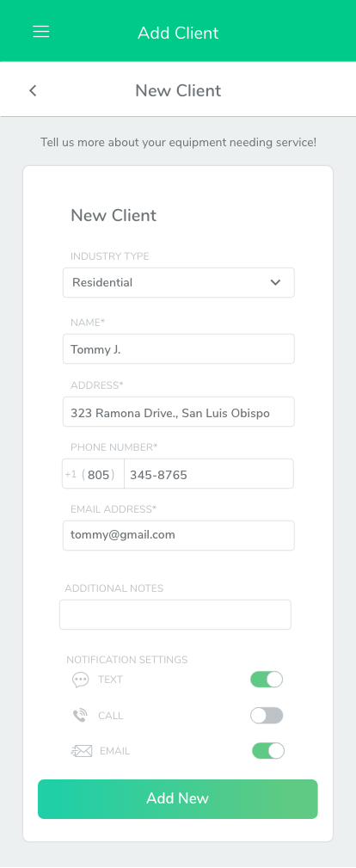Enable the Call notifications toggle
Screen dimensions: 356x868
pyautogui.click(x=267, y=715)
